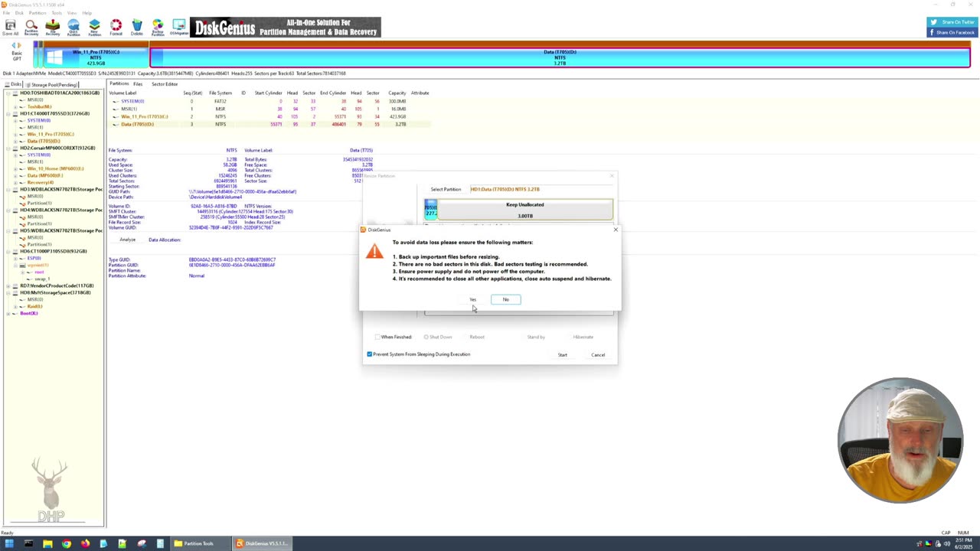980x551 pixels.
Task: Click Start in the Resize Partition dialog
Action: [x=562, y=355]
